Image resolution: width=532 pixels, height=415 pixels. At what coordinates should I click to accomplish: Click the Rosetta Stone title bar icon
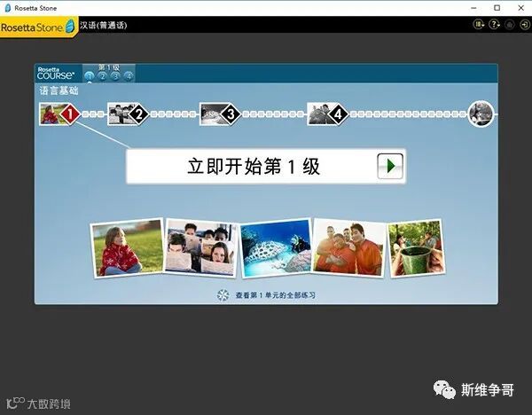[x=7, y=8]
